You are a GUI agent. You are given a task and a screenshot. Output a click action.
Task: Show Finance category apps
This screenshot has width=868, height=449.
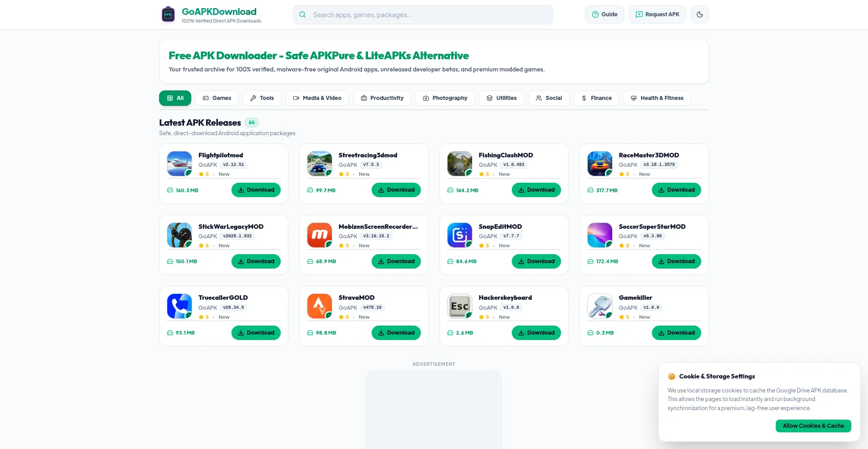596,98
